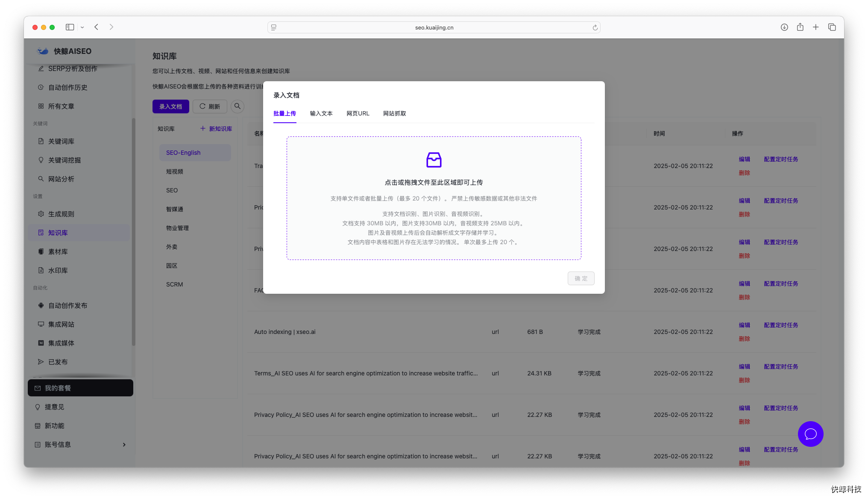Image resolution: width=868 pixels, height=499 pixels.
Task: Click the 自动创作发布 robot icon
Action: [41, 305]
